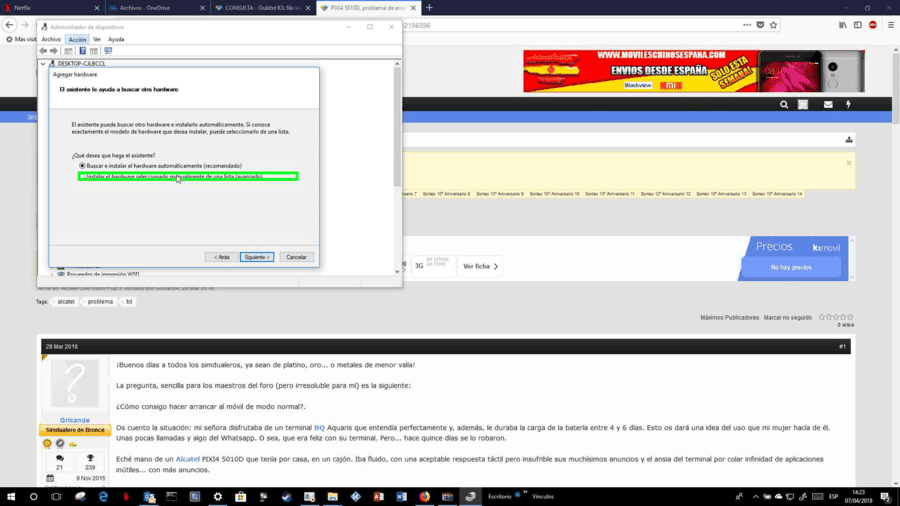Open Task View on the taskbar
The image size is (900, 506).
pyautogui.click(x=56, y=496)
